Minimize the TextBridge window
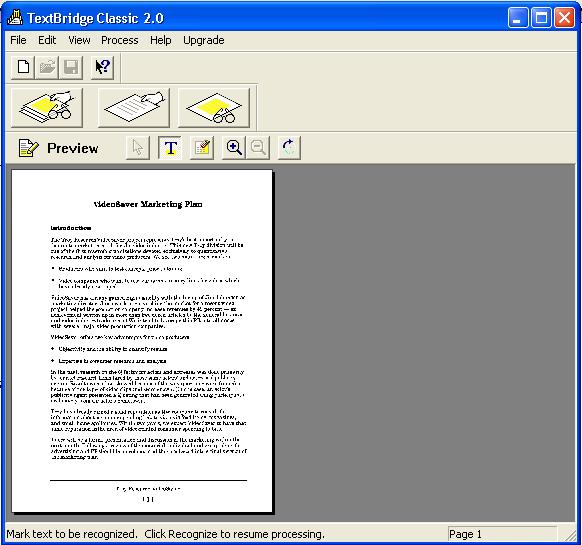The image size is (582, 545). pos(518,17)
